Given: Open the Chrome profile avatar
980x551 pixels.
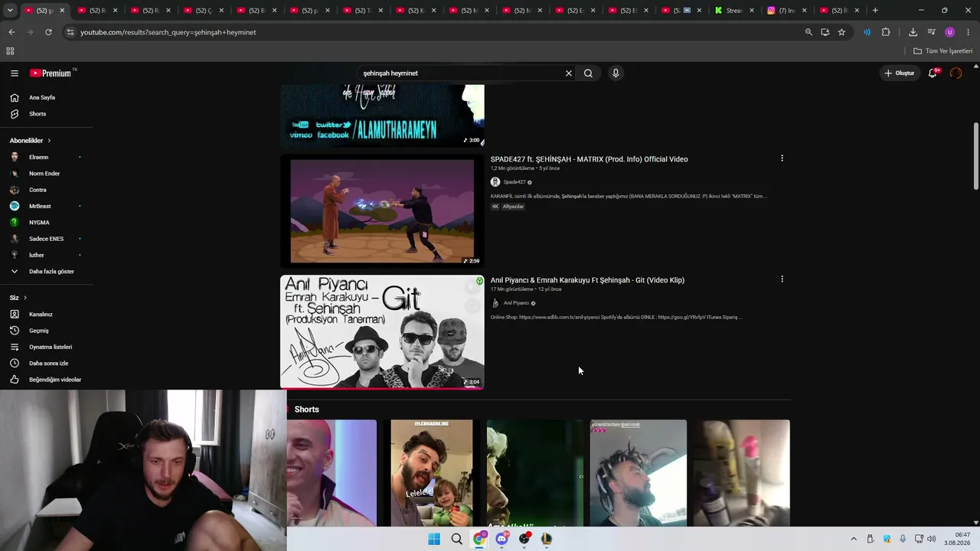Looking at the screenshot, I should (950, 32).
